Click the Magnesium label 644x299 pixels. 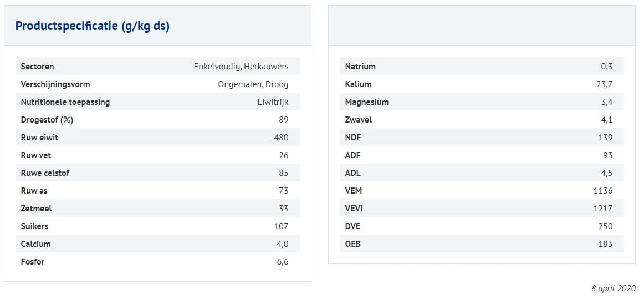coord(366,102)
